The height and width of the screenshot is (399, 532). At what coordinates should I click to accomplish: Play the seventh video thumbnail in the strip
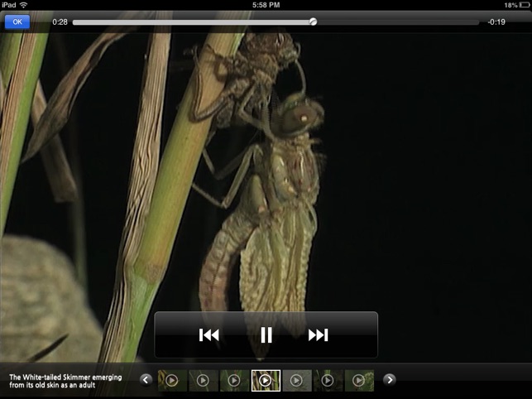pyautogui.click(x=359, y=380)
